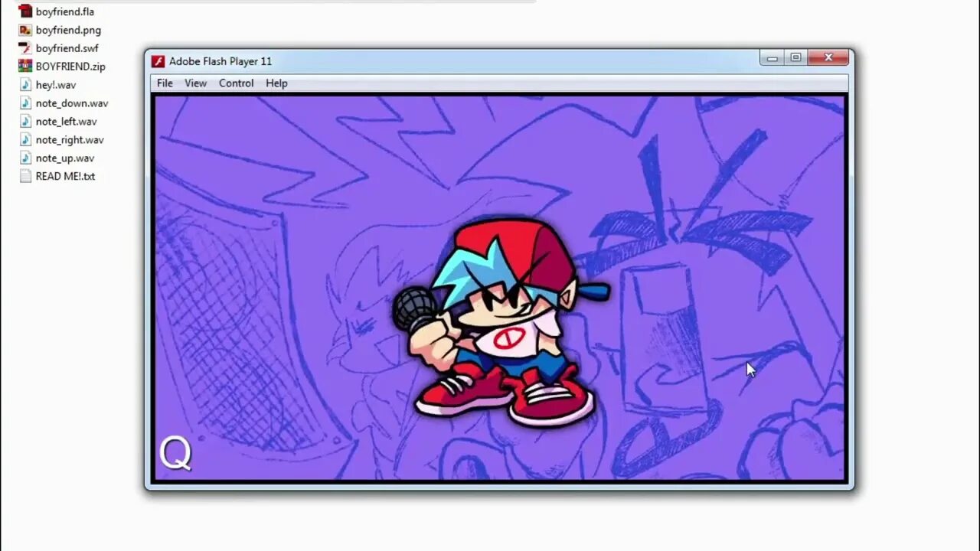Select the READ ME!.txt document icon

(x=25, y=176)
